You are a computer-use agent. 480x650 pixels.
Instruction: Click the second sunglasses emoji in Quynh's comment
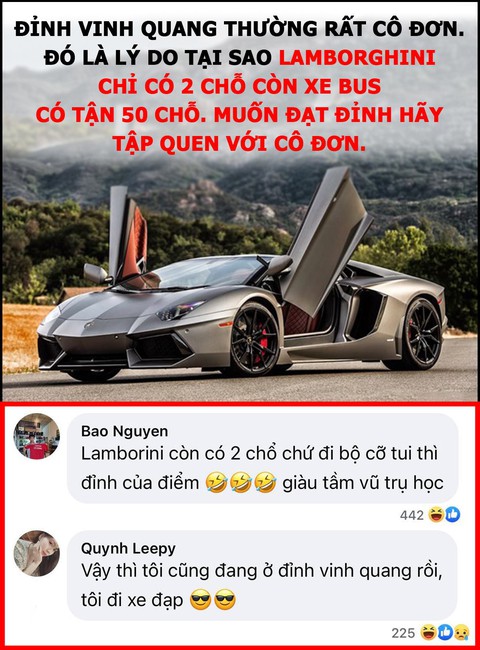click(225, 600)
